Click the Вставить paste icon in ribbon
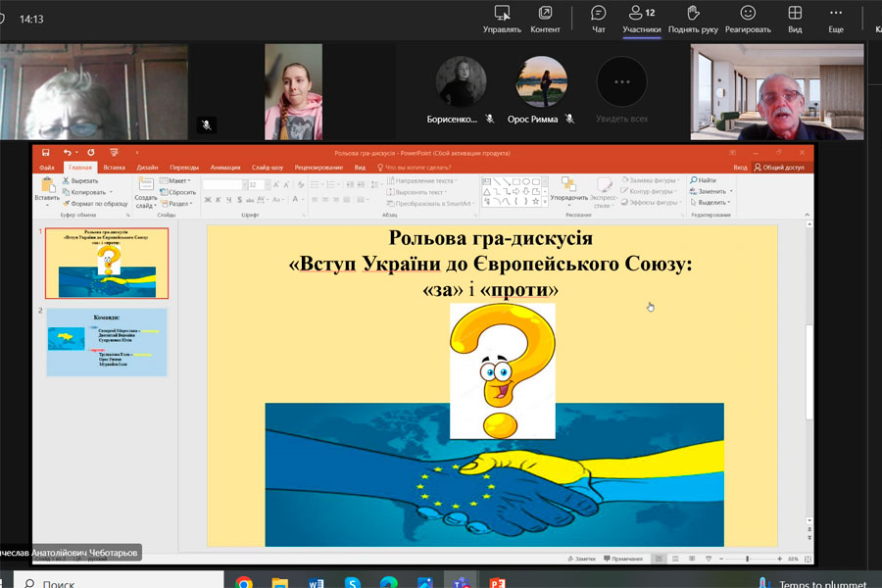 click(47, 185)
